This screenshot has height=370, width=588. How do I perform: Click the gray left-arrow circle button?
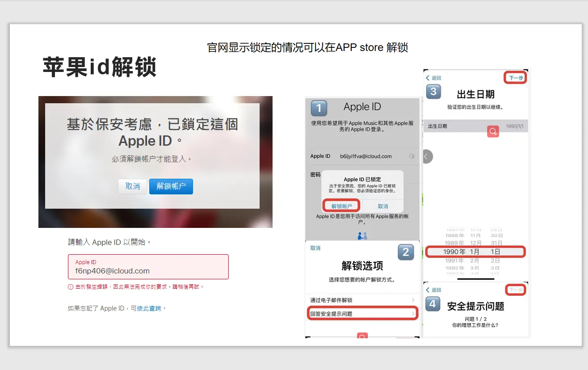(x=427, y=156)
